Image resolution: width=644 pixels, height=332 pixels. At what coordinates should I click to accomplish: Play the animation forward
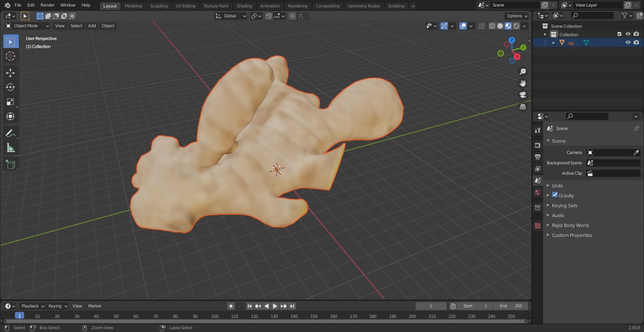275,306
